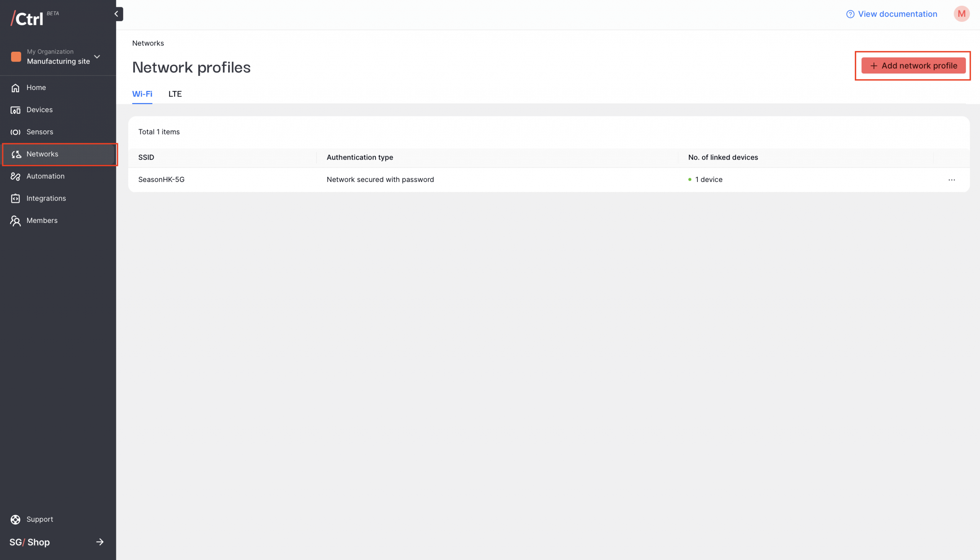Click the /Ctrl logo
The image size is (980, 560).
tap(28, 18)
